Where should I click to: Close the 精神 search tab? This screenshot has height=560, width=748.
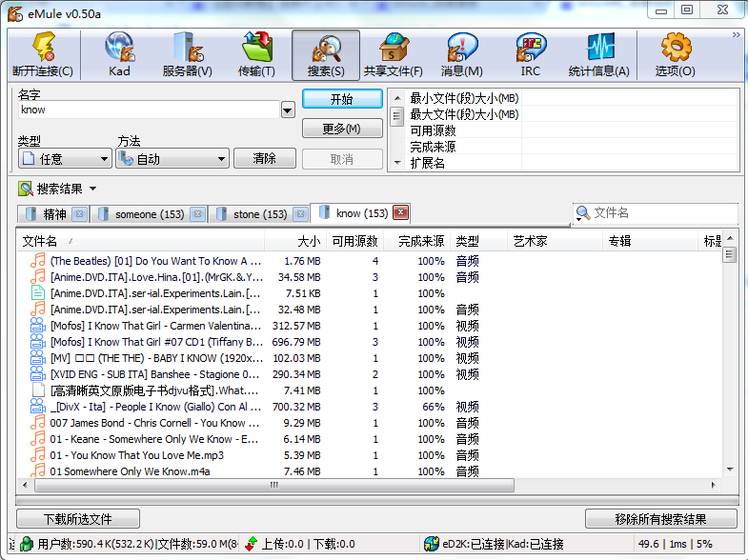(80, 214)
